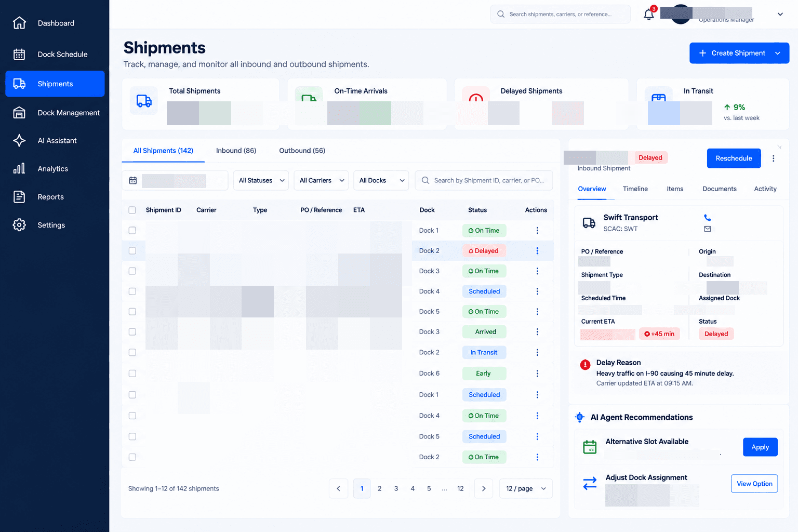Open actions menu for In Transit row

pos(537,353)
